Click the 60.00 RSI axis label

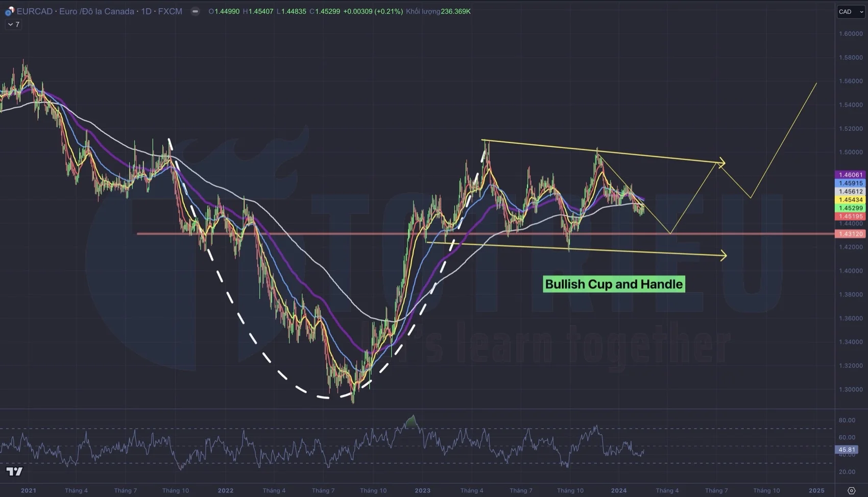pos(847,437)
